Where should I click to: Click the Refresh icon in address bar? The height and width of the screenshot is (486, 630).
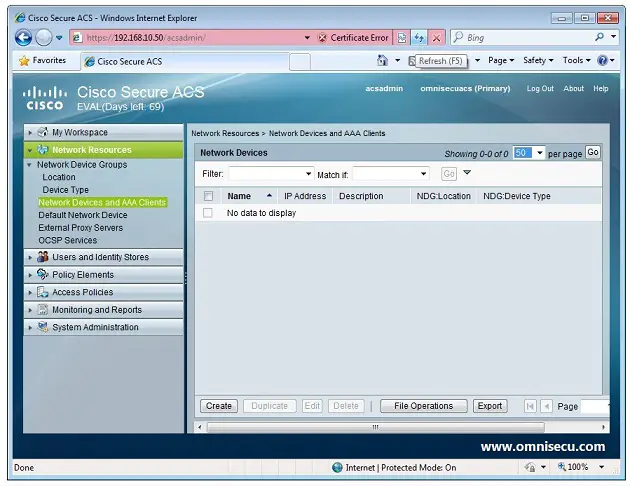click(x=419, y=38)
